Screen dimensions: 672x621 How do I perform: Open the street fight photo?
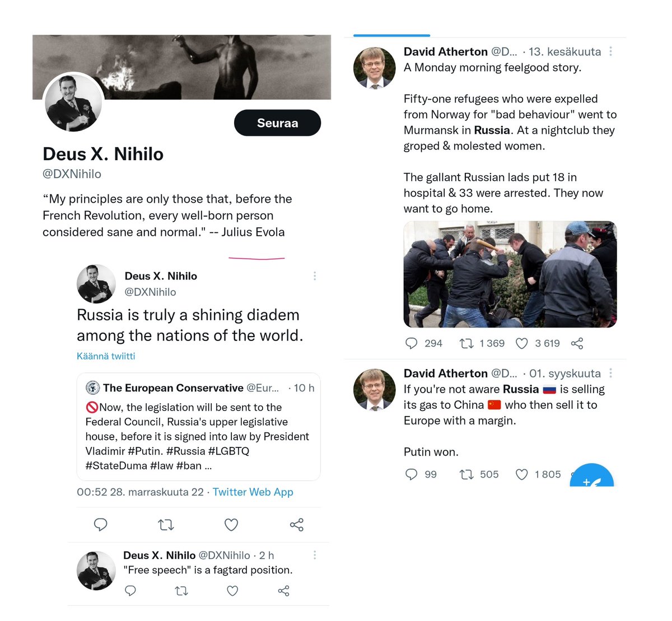[510, 274]
